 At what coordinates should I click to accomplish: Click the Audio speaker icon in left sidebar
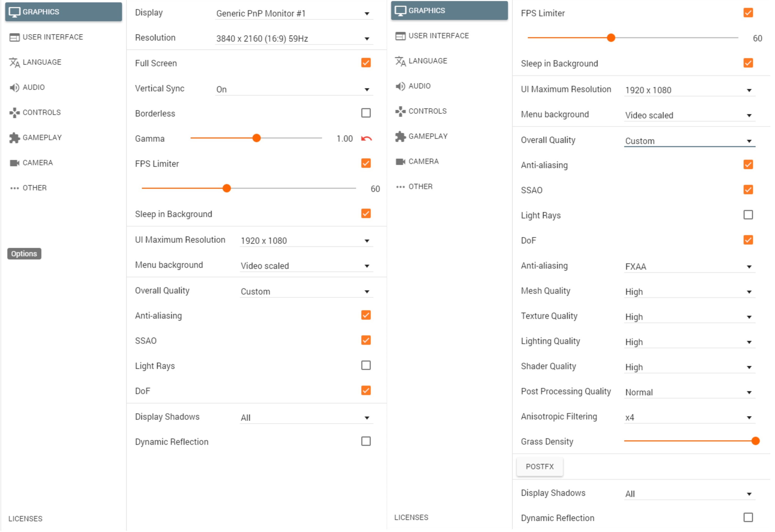pos(14,88)
